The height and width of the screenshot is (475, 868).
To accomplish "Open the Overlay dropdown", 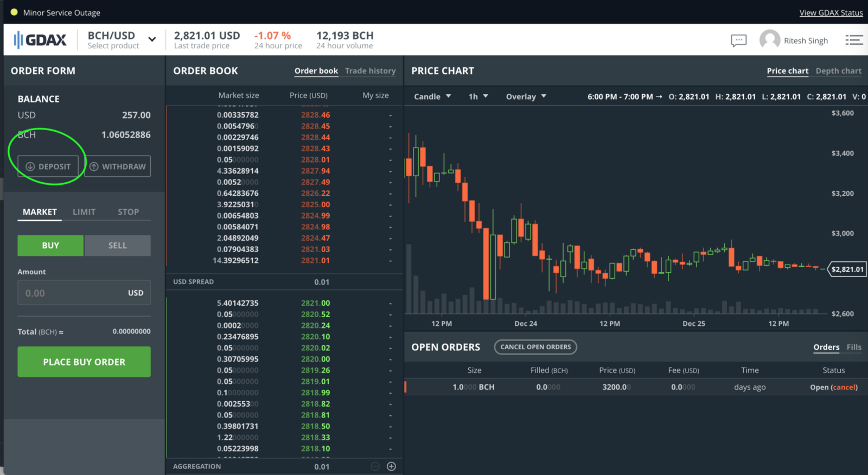I will (x=526, y=97).
